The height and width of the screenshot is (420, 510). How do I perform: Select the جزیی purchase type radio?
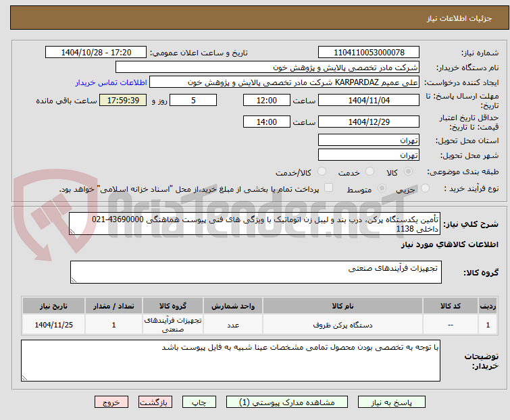[425, 188]
